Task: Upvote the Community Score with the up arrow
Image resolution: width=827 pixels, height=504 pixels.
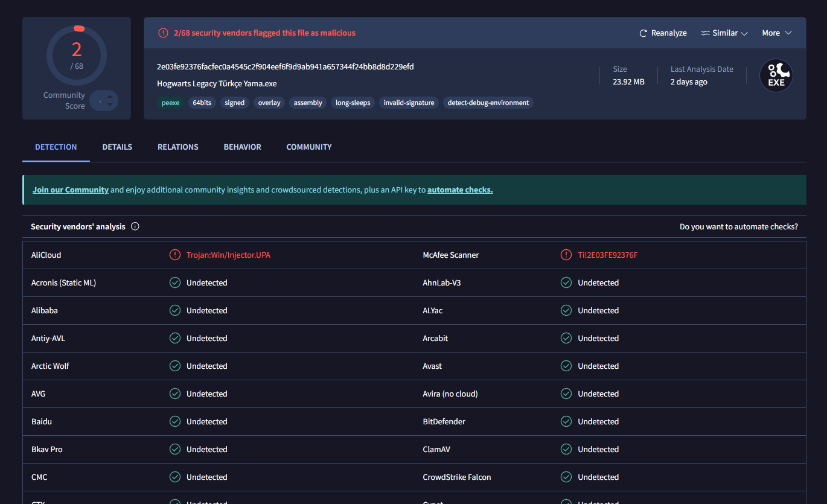Action: (x=109, y=96)
